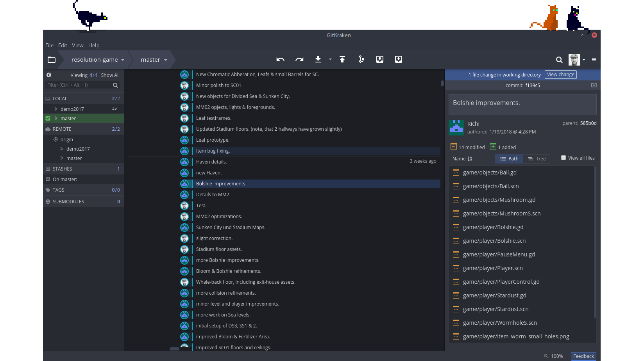The height and width of the screenshot is (361, 644).
Task: Open the profile dropdown arrow
Action: pyautogui.click(x=584, y=60)
